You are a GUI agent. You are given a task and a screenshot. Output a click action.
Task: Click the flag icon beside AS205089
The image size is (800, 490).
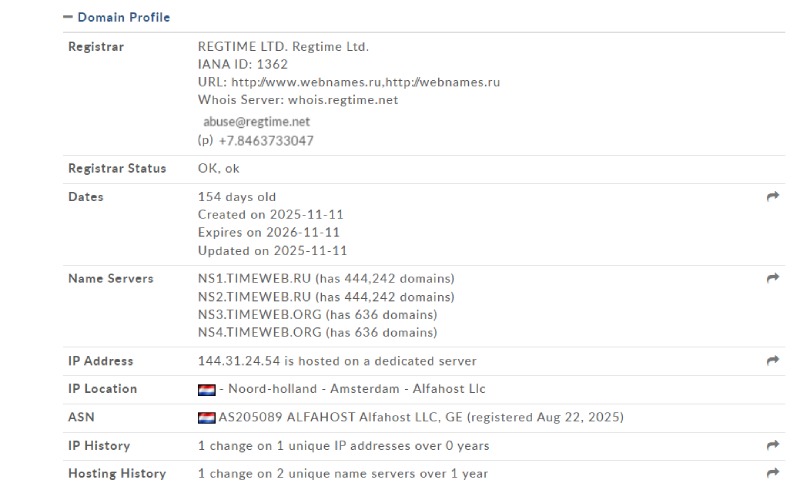click(x=207, y=417)
